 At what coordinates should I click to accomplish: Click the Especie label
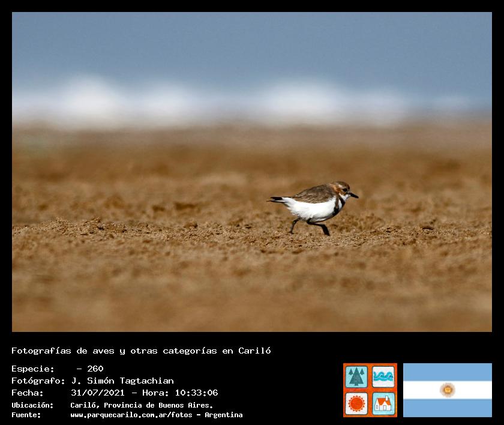33,369
